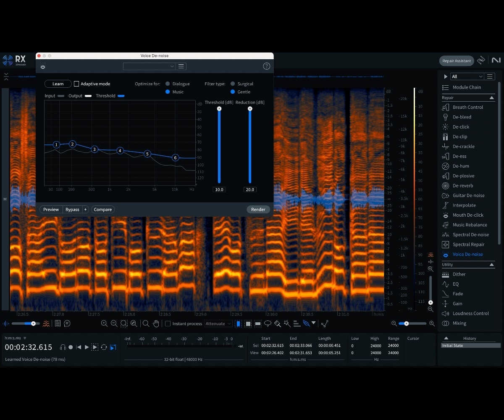
Task: Open the Spectral Repair module icon
Action: [x=446, y=244]
